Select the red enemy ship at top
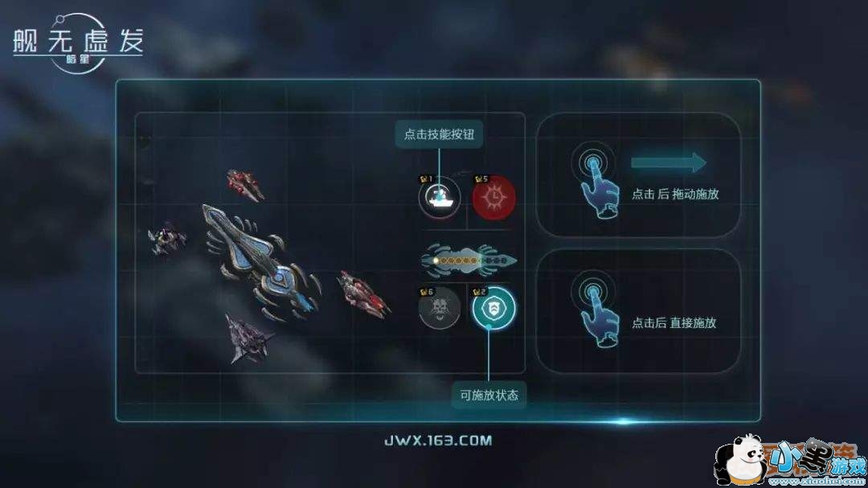The image size is (868, 488). point(244,185)
